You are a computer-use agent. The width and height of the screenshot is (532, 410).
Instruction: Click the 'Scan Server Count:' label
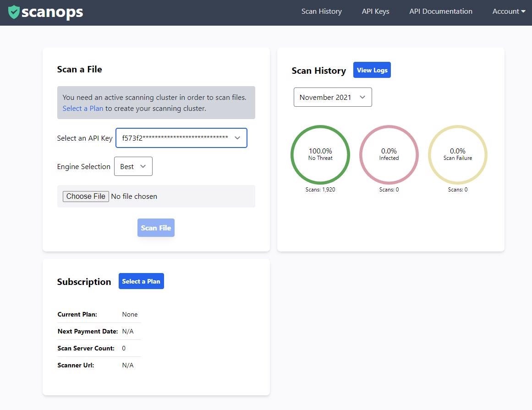click(x=86, y=348)
